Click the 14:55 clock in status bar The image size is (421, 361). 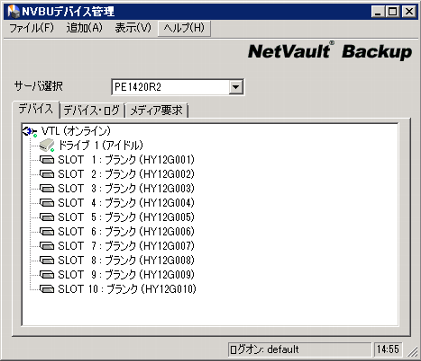coord(388,350)
